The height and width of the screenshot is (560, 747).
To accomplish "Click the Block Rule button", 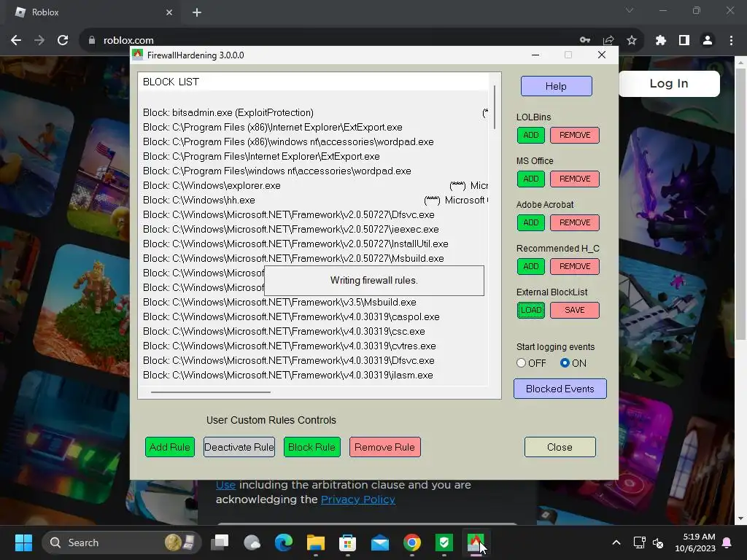I will pos(312,447).
